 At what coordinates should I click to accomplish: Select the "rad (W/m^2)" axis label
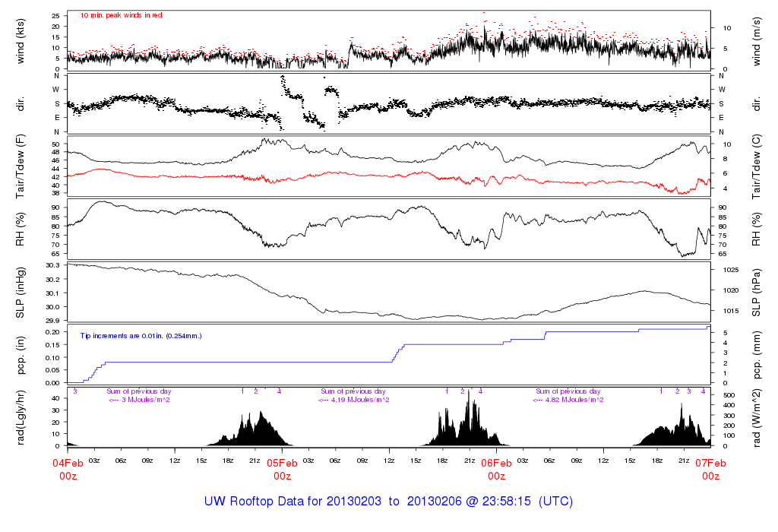tap(756, 418)
